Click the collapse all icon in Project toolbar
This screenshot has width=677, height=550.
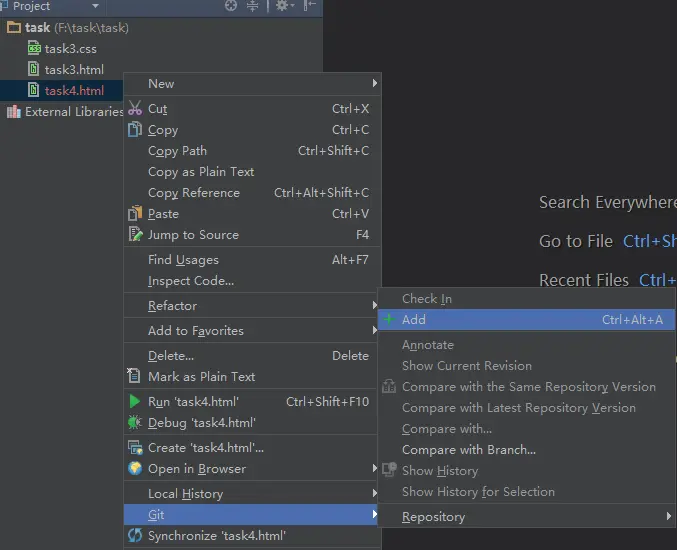[x=252, y=6]
